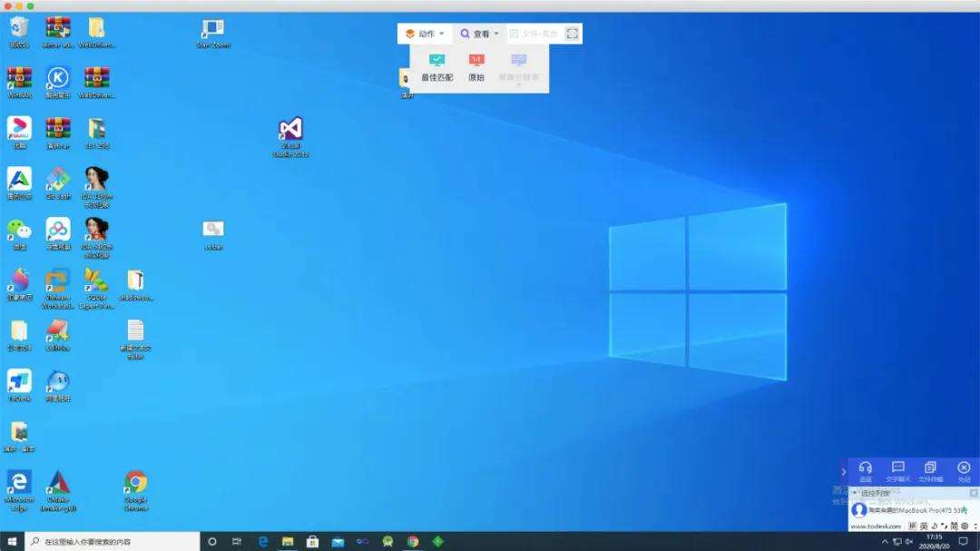The width and height of the screenshot is (980, 551).
Task: Close the connection list with small X
Action: point(974,493)
